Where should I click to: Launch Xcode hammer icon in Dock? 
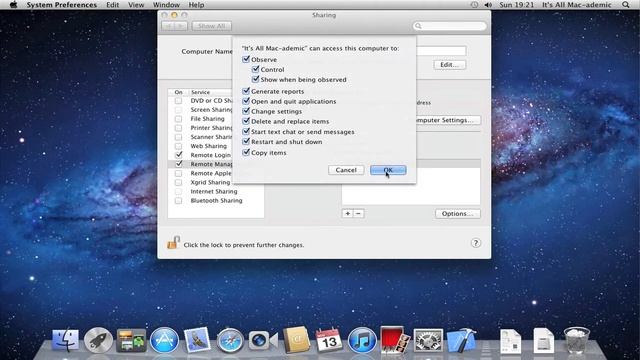(x=461, y=340)
